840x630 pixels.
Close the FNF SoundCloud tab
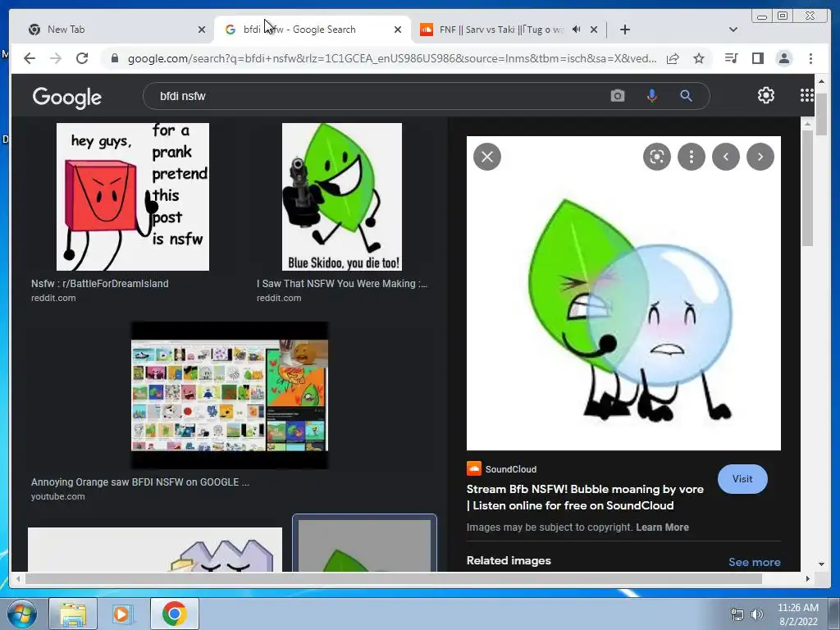coord(594,30)
